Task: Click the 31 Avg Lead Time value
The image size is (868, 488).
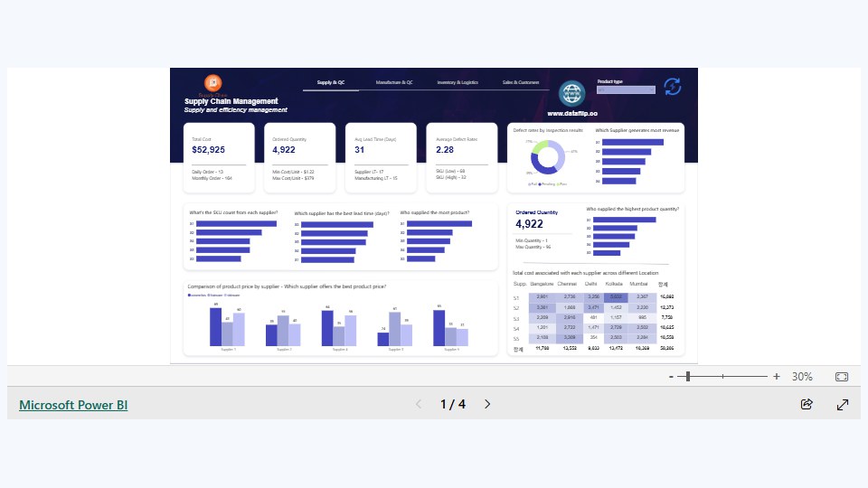Action: [359, 150]
